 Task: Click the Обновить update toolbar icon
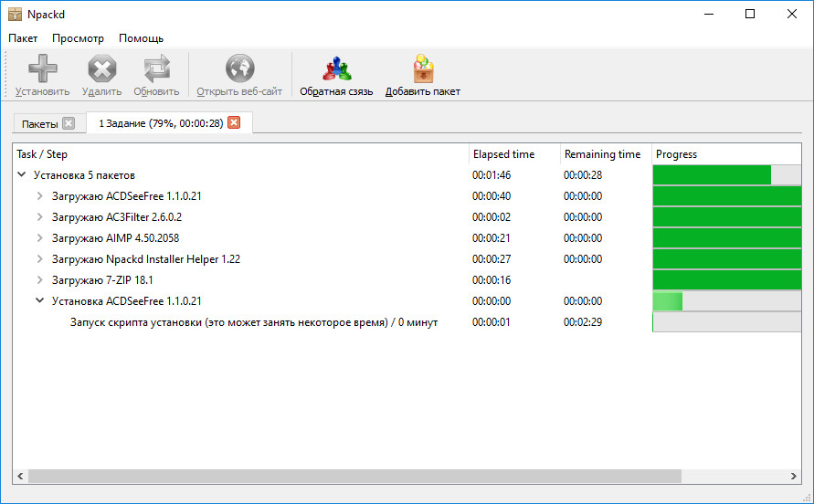(x=156, y=68)
